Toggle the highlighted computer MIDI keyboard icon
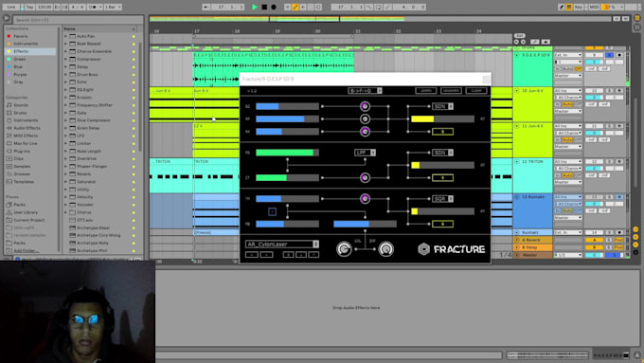This screenshot has width=644, height=363. [x=569, y=7]
